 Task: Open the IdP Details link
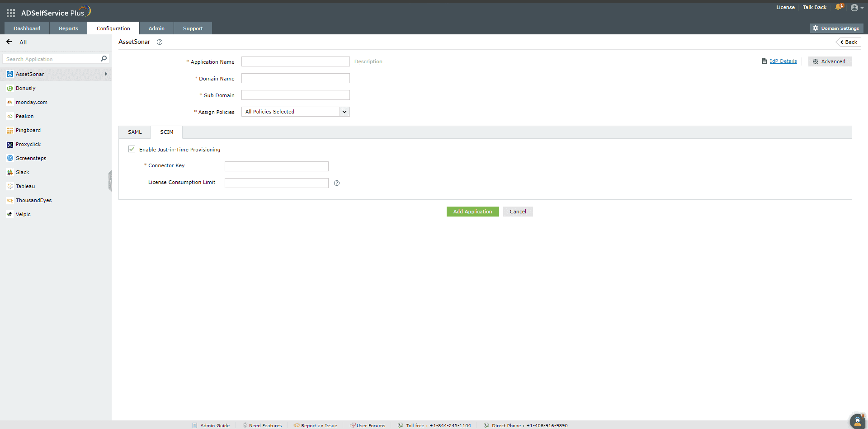(783, 61)
